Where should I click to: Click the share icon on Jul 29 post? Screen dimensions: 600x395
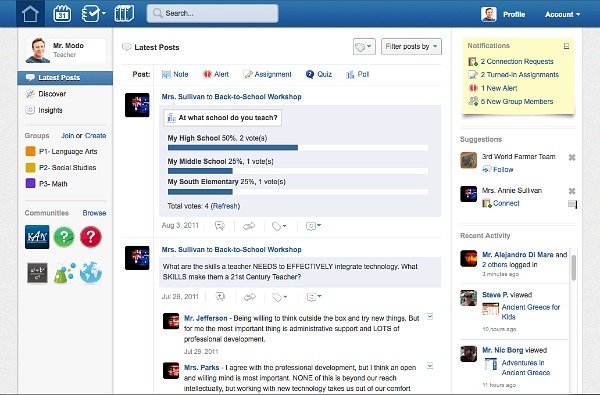(249, 297)
